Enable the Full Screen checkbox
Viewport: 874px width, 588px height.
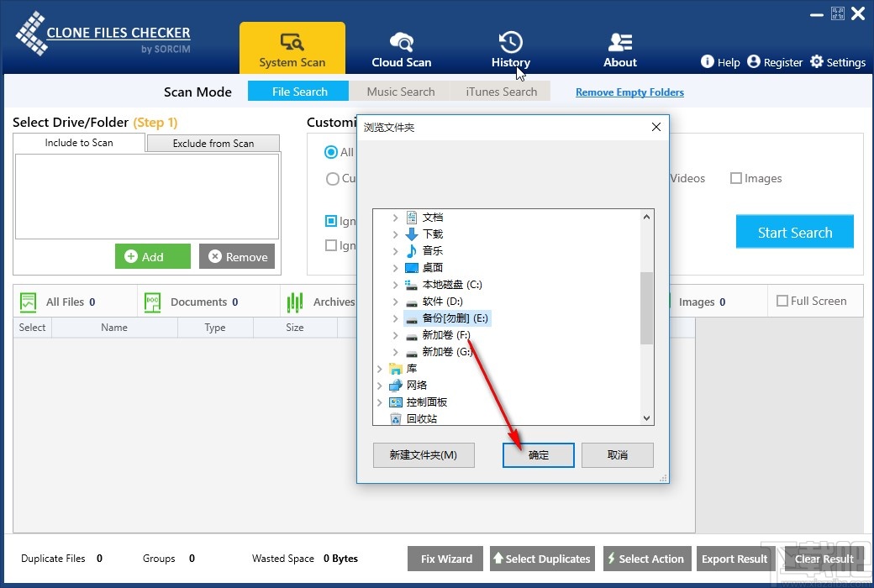coord(782,301)
